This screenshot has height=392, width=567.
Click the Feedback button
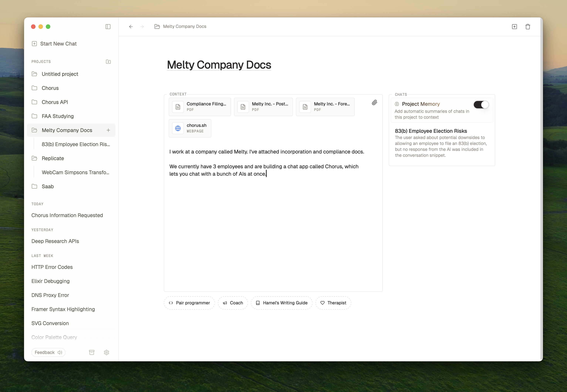48,352
